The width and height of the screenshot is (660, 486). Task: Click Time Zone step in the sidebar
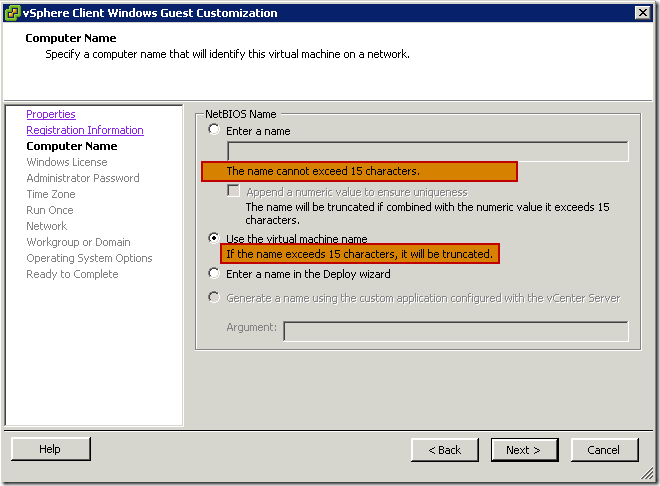click(51, 194)
